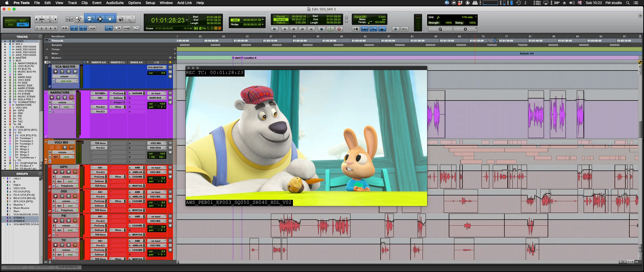Viewport: 644px width, 272px height.
Task: Click the Play transport button
Action: (330, 29)
